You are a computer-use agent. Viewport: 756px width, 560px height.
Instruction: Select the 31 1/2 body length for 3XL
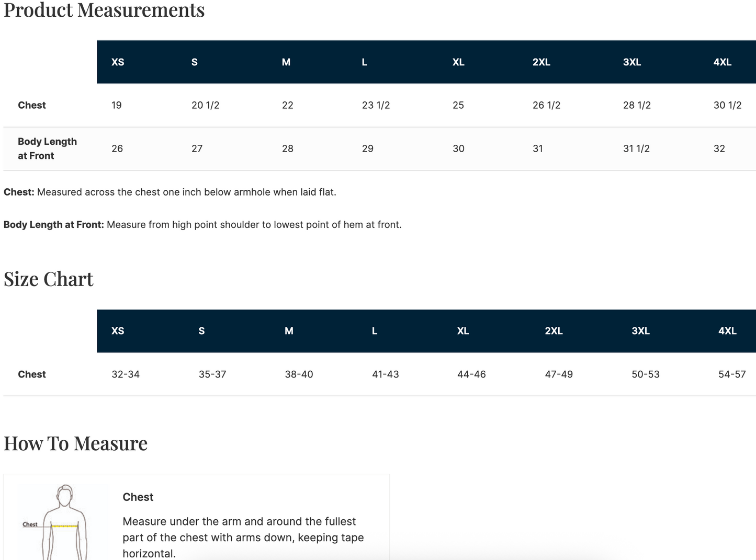click(636, 148)
